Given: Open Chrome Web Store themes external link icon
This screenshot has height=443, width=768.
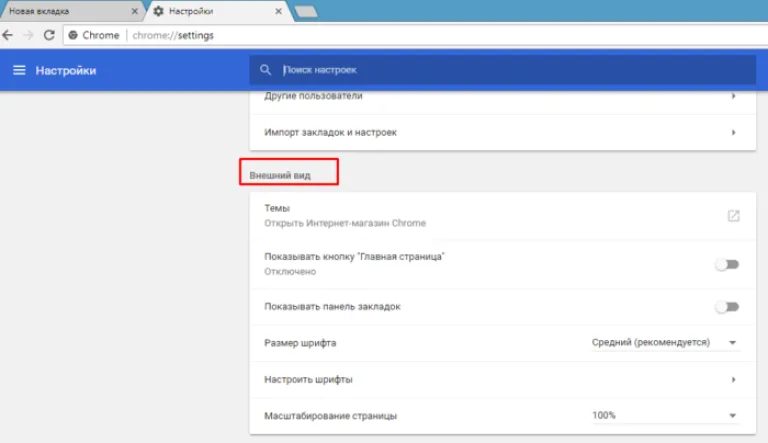Looking at the screenshot, I should point(733,216).
